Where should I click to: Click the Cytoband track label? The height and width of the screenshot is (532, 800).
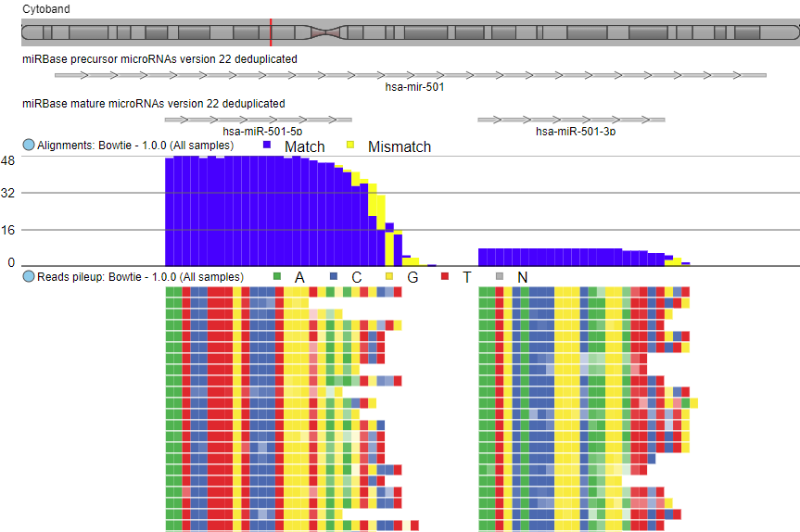[46, 9]
